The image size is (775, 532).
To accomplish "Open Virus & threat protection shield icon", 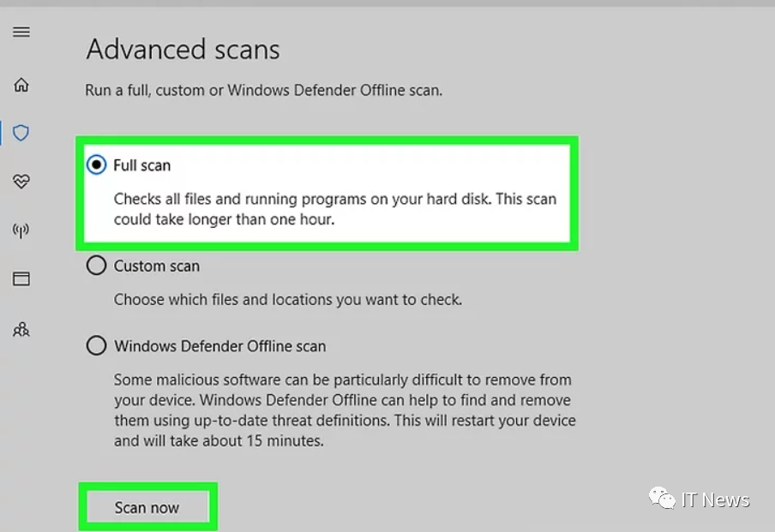I will (x=21, y=133).
